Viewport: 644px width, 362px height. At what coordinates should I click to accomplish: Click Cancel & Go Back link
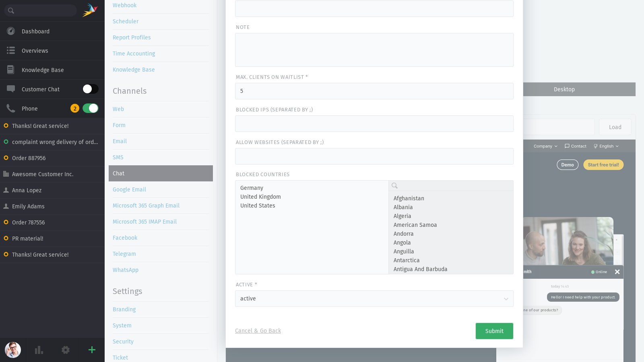tap(258, 331)
